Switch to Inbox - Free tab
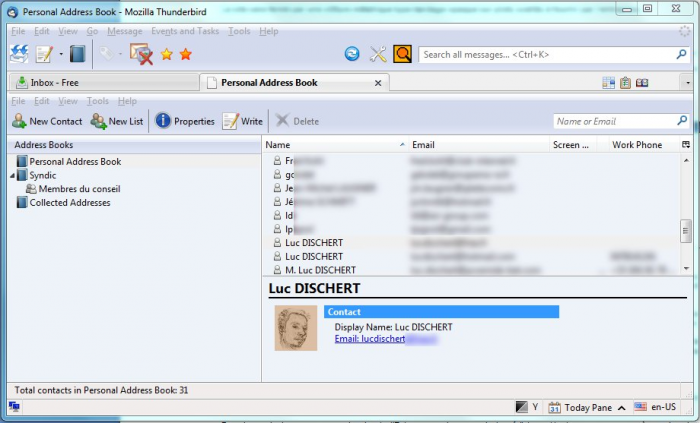Screen dimensions: 700x423 pyautogui.click(x=104, y=83)
